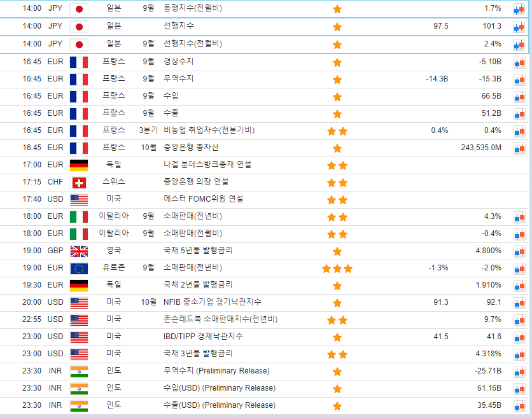Open the 비농업 취업자수(전분기비) event
The height and width of the screenshot is (418, 532).
point(209,130)
